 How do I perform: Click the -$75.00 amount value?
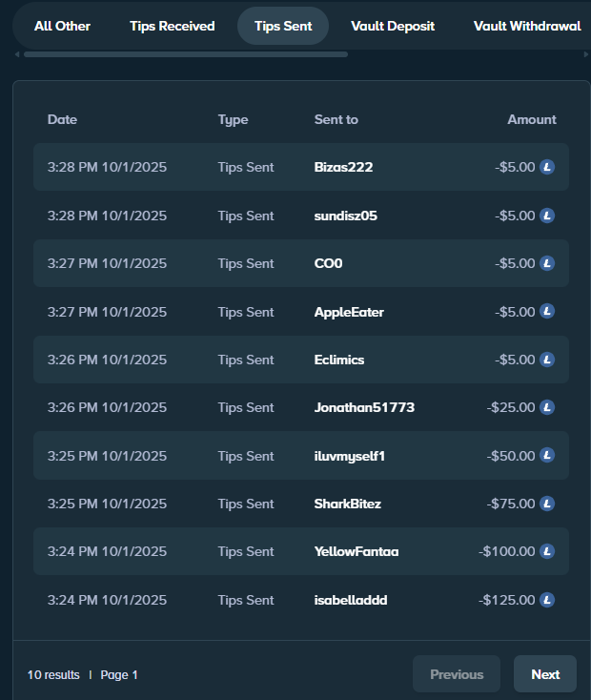tap(511, 504)
